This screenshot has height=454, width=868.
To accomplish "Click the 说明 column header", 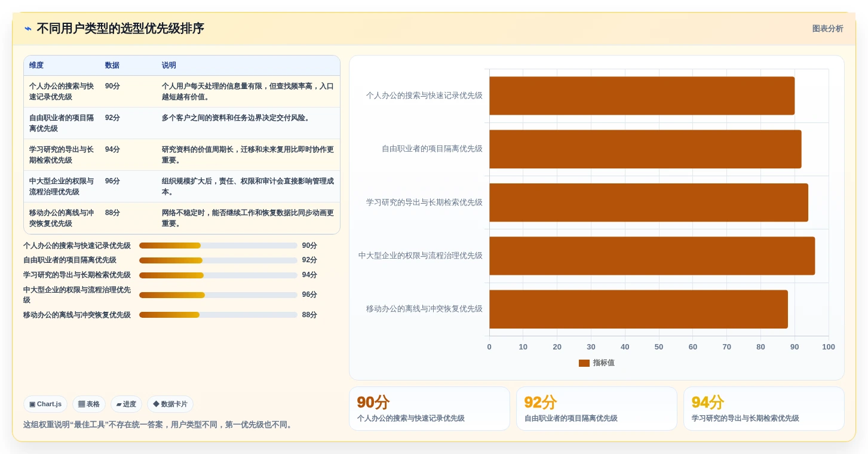I will coord(169,66).
